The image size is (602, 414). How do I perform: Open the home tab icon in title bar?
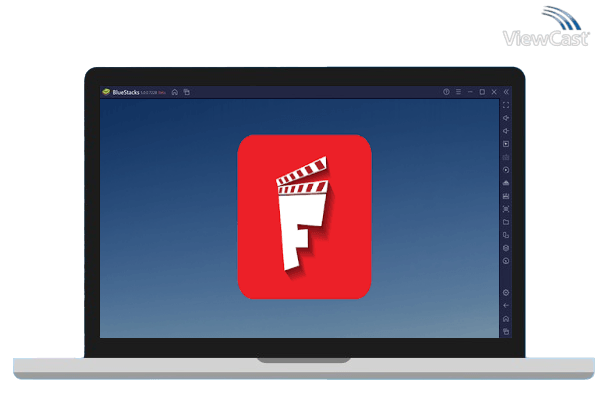[175, 92]
